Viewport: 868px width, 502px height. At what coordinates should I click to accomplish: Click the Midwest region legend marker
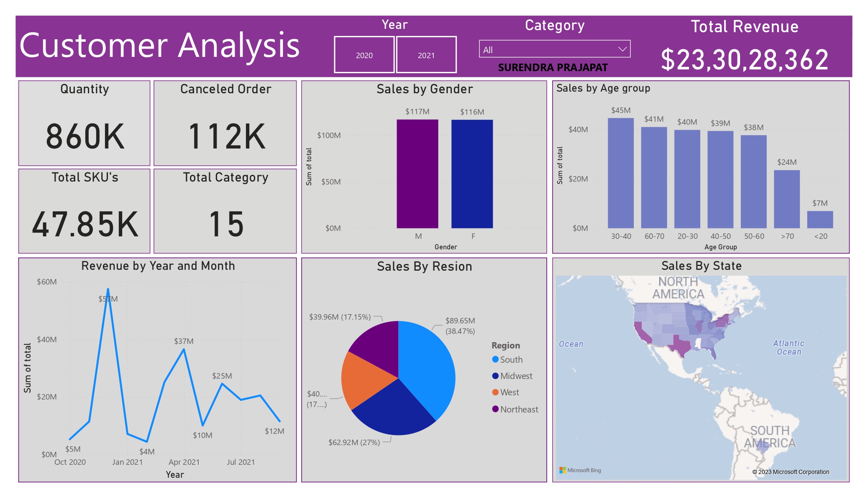(x=495, y=376)
